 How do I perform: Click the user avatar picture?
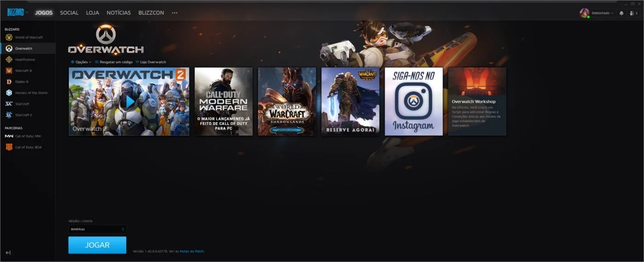pos(584,13)
